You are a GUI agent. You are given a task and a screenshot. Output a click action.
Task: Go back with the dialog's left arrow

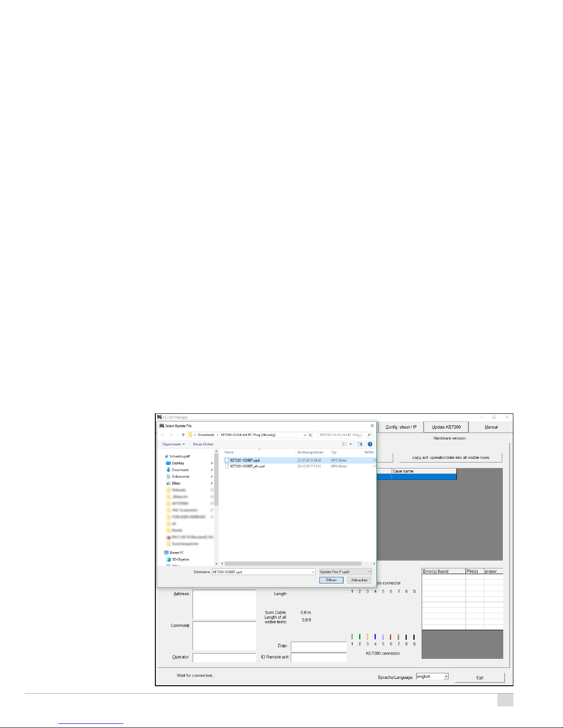[x=163, y=435]
